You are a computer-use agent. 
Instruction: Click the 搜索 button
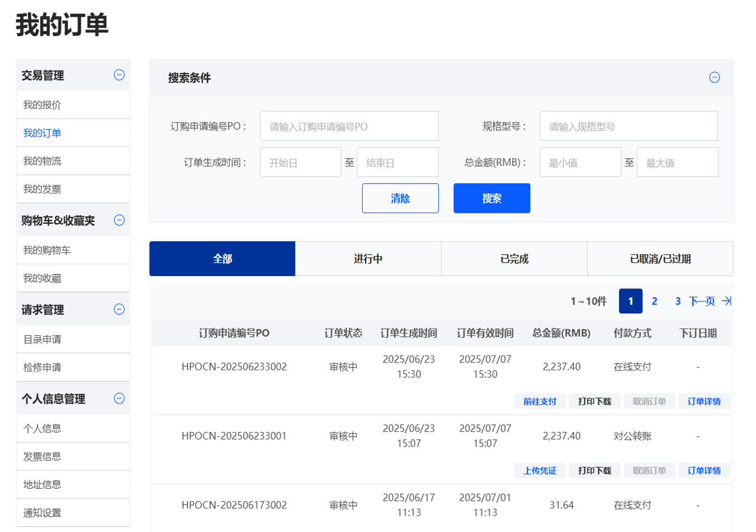[491, 198]
